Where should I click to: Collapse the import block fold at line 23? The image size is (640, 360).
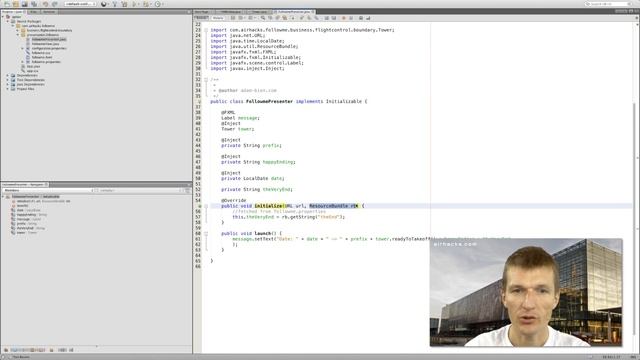tap(206, 30)
